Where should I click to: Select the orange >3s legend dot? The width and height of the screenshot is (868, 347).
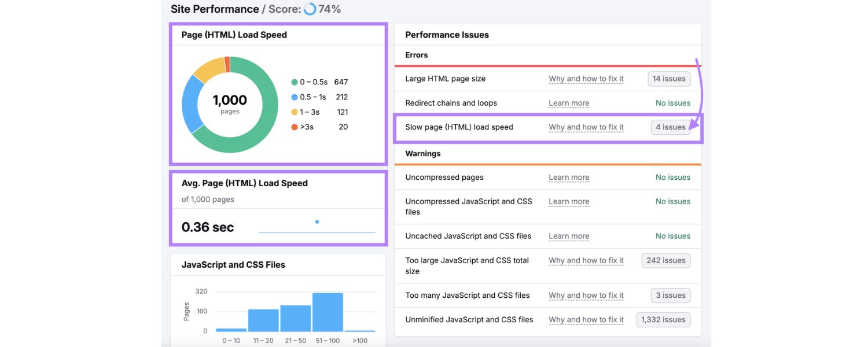[x=295, y=126]
